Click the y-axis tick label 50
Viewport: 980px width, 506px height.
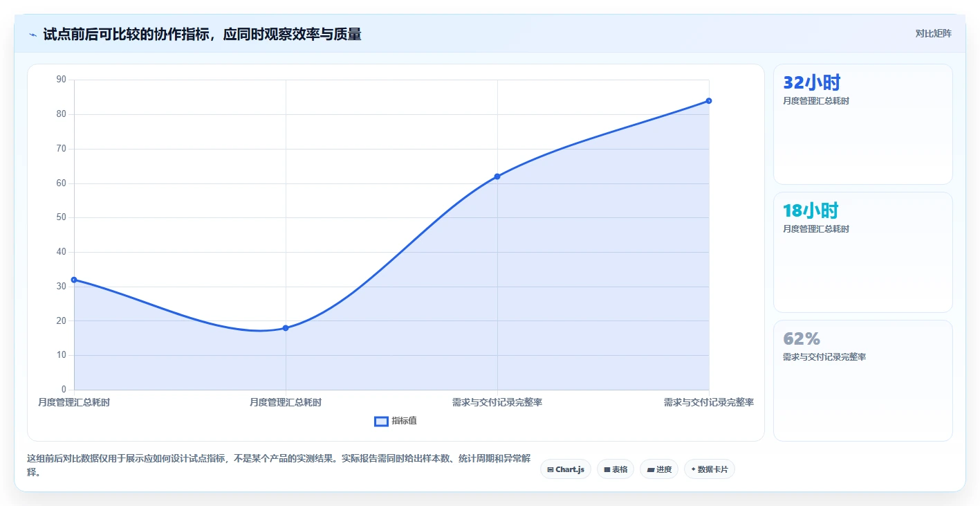(62, 217)
